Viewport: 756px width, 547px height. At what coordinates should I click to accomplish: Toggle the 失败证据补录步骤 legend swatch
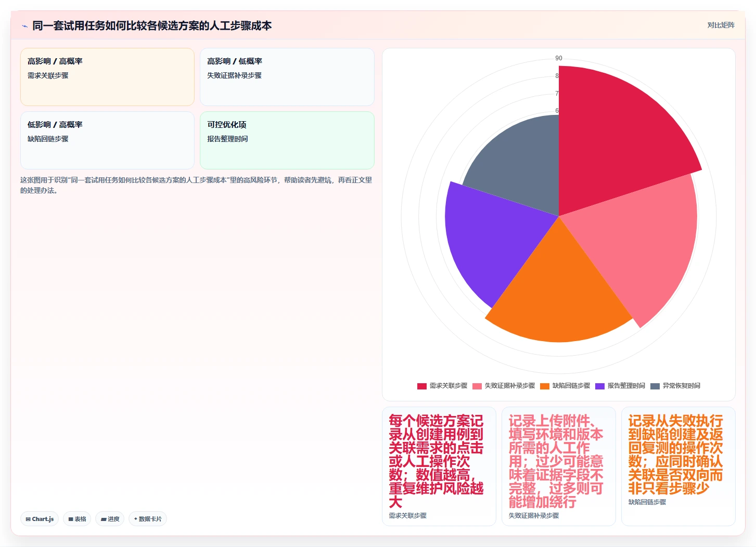click(477, 386)
